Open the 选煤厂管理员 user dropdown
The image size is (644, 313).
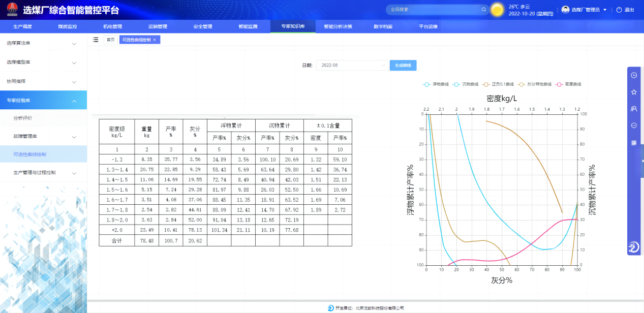coord(585,10)
